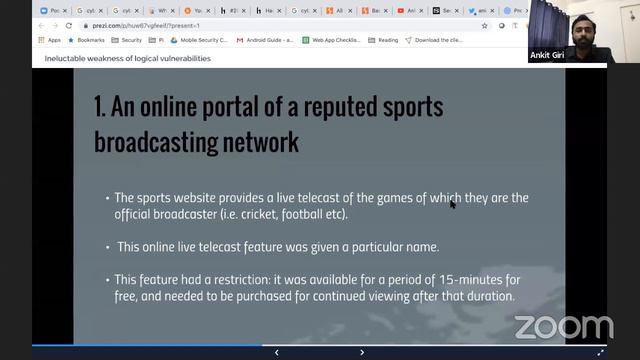Click the slide heading 'An online portal'
Image resolution: width=640 pixels, height=360 pixels.
click(x=269, y=124)
